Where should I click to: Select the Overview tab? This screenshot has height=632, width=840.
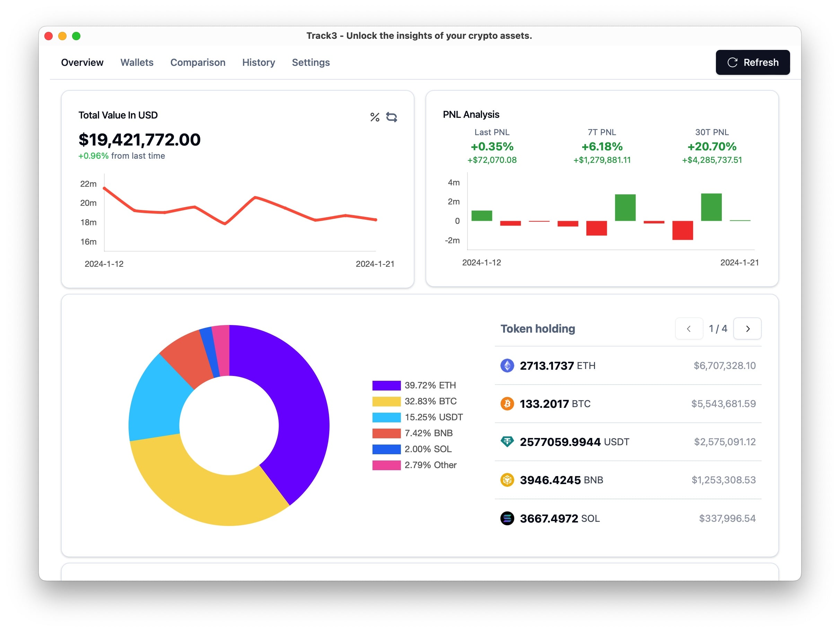82,62
